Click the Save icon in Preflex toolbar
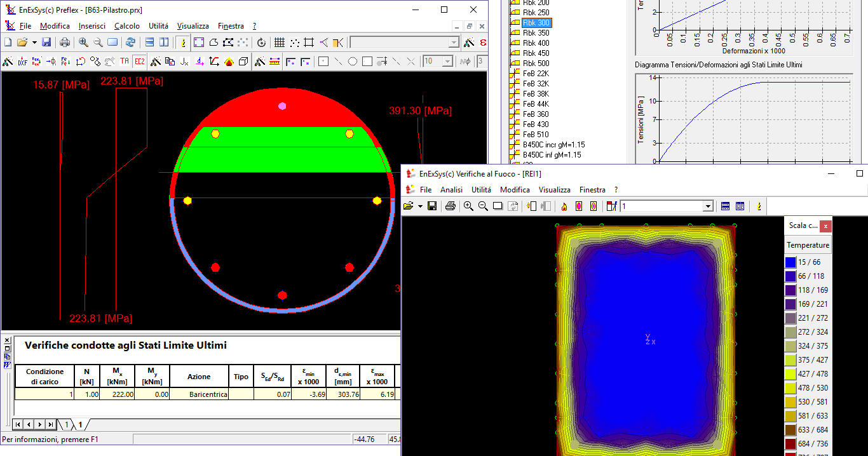Viewport: 868px width, 456px height. [x=46, y=43]
